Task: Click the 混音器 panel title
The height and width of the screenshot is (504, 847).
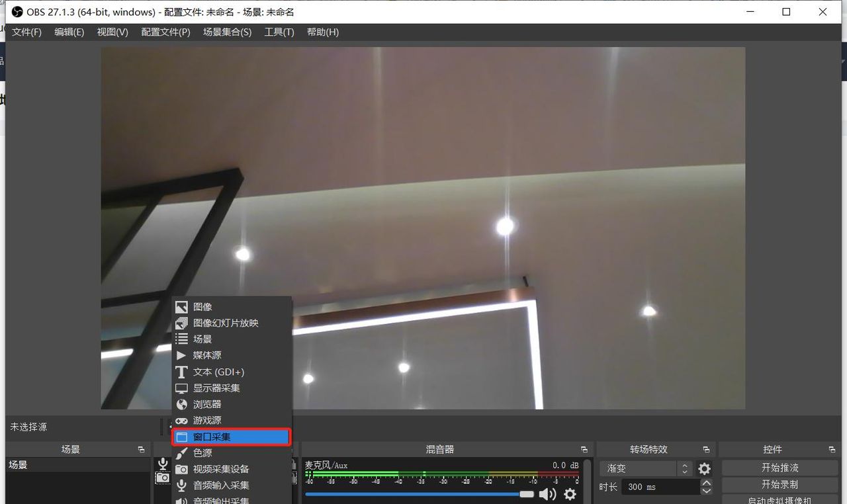Action: [x=440, y=450]
